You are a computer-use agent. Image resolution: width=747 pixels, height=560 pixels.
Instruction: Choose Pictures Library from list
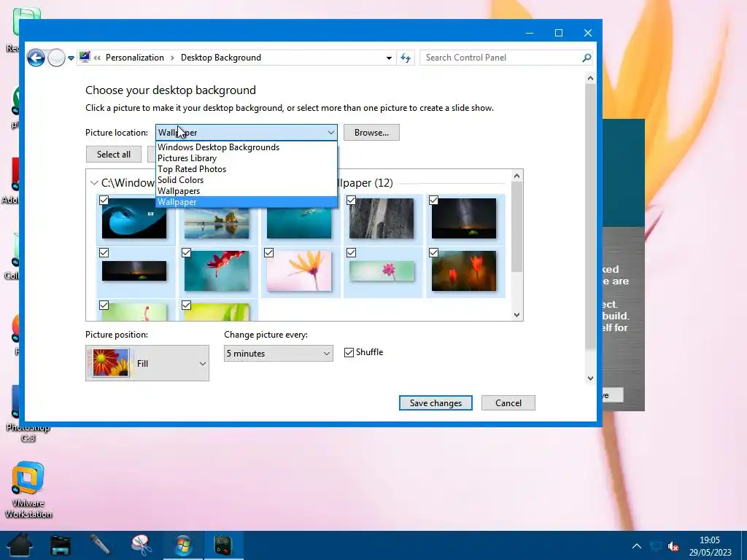pos(247,158)
